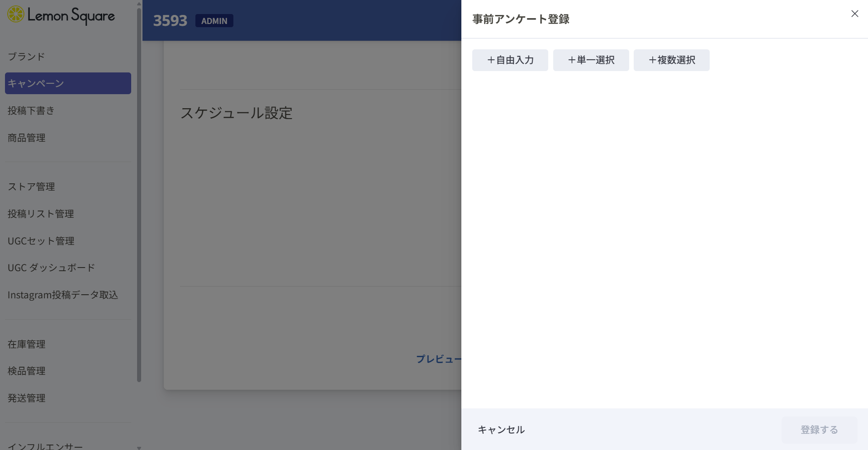868x450 pixels.
Task: Open 商品管理 page
Action: tap(26, 138)
